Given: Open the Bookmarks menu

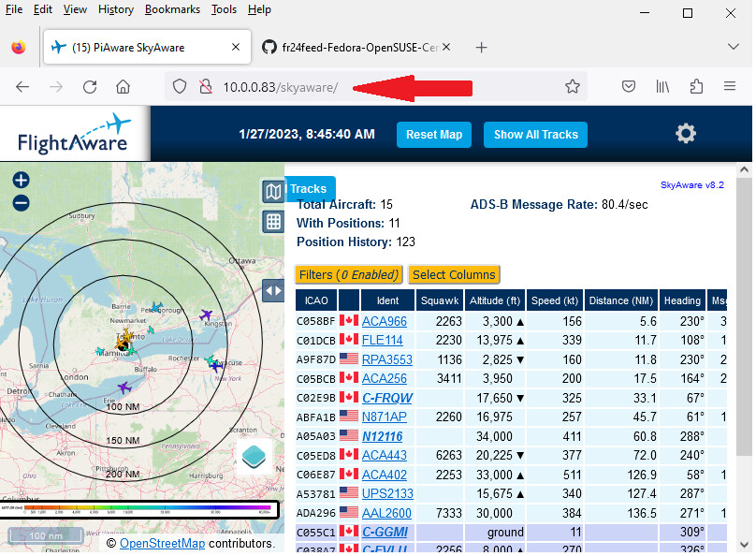Looking at the screenshot, I should pos(172,9).
